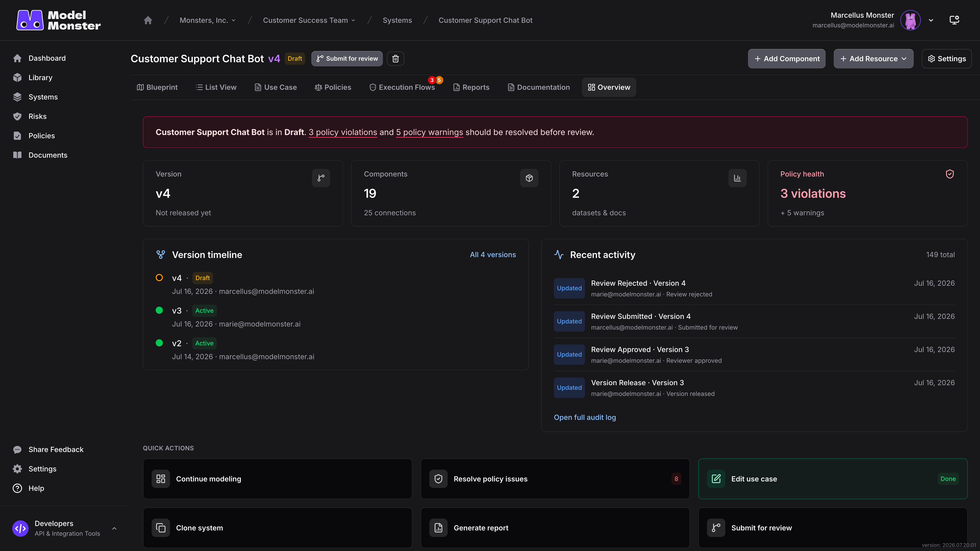The height and width of the screenshot is (551, 980).
Task: Click the Submit for review quick action
Action: [833, 528]
